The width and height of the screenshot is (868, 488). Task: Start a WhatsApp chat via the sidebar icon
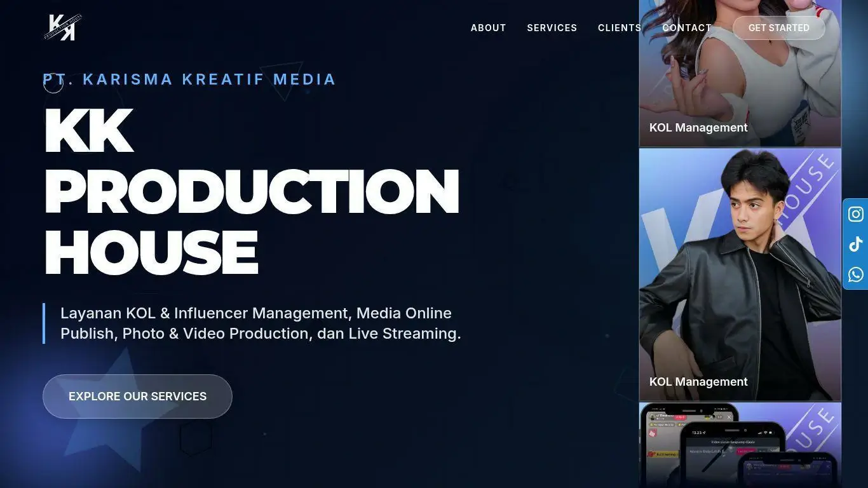click(855, 274)
